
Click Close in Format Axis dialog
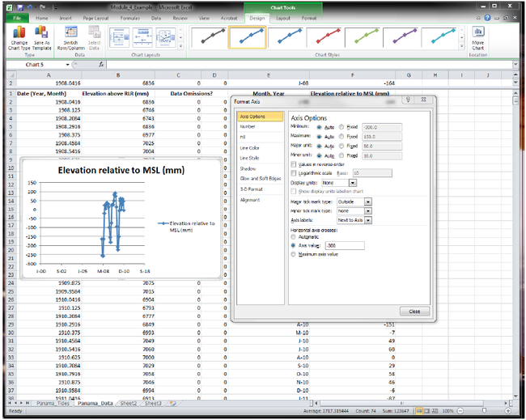(414, 311)
